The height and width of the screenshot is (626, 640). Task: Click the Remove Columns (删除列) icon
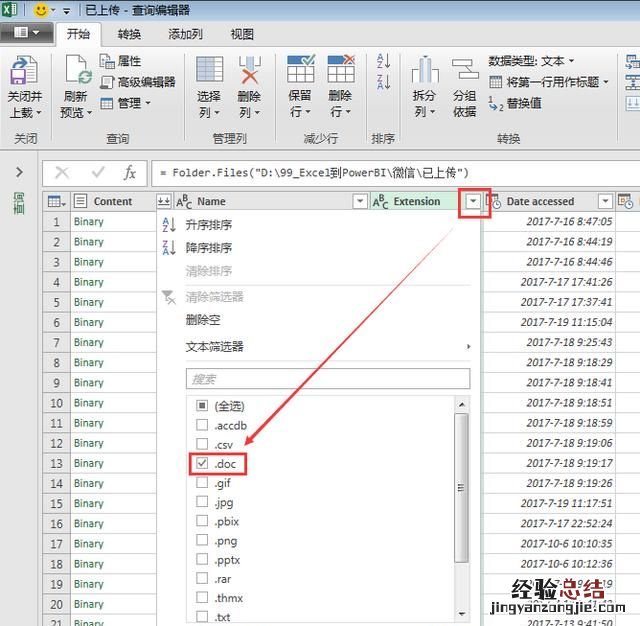[249, 69]
